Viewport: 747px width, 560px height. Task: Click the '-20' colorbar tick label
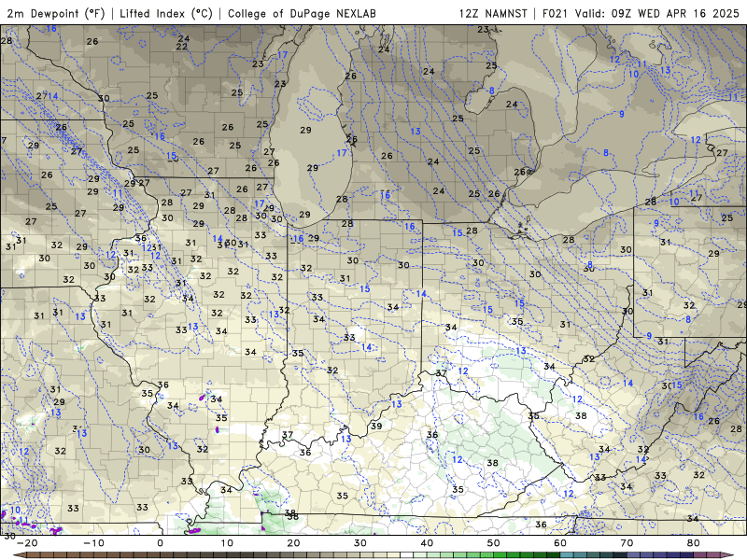click(x=27, y=543)
